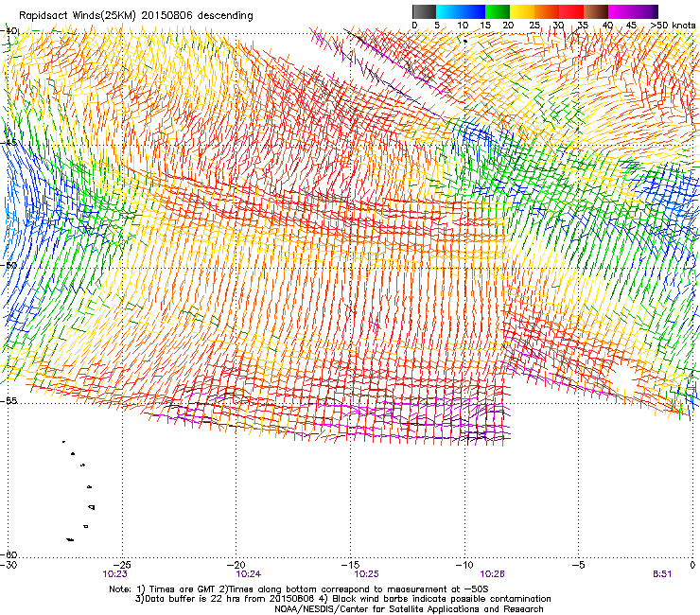Click the '-60' latitude axis label
Image resolution: width=700 pixels, height=615 pixels.
9,554
